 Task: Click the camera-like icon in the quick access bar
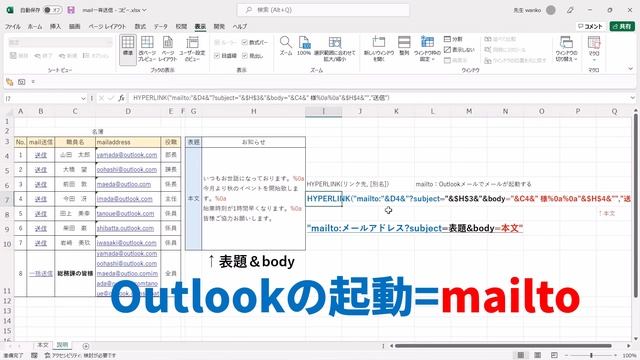click(x=22, y=82)
